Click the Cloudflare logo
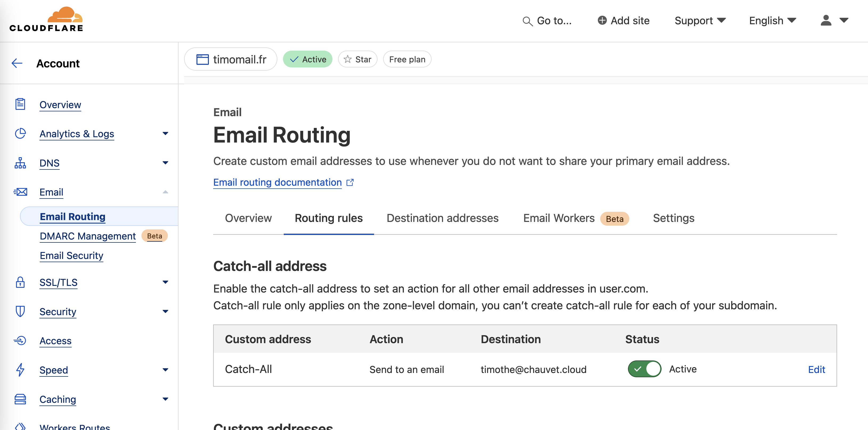Image resolution: width=868 pixels, height=430 pixels. [x=46, y=19]
